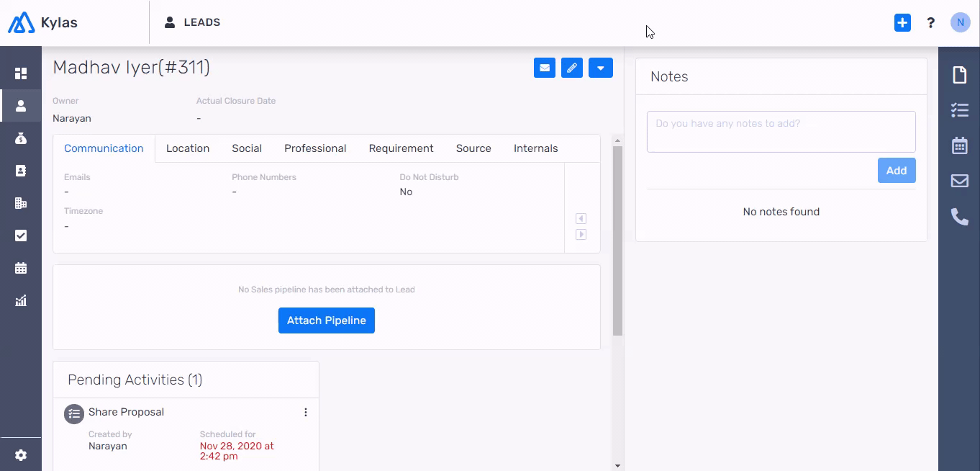Click the Add note button
980x471 pixels.
point(897,171)
